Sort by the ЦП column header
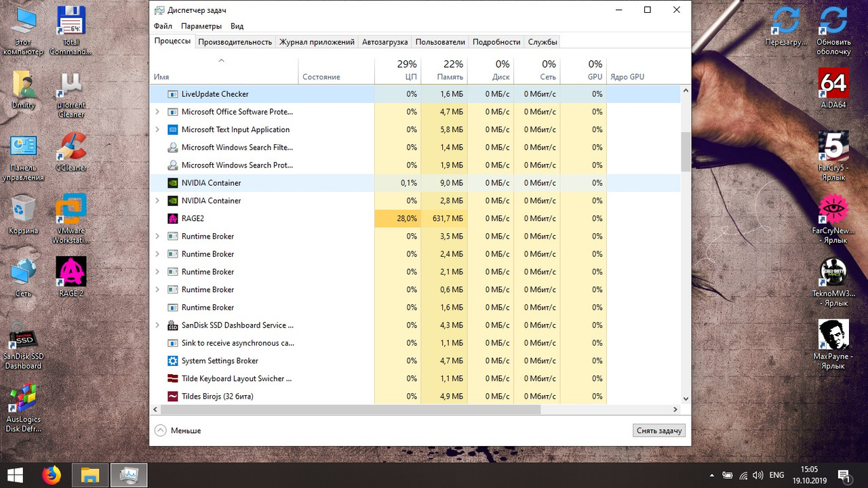This screenshot has width=868, height=488. [x=397, y=70]
